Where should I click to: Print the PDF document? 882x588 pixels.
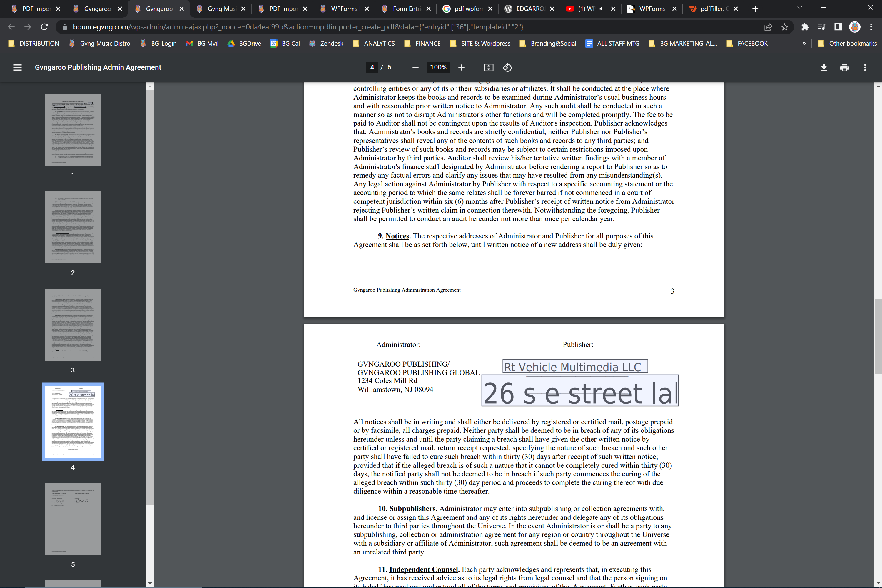click(x=844, y=68)
